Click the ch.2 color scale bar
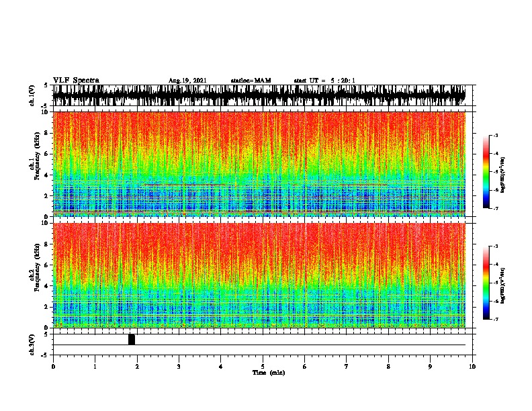Screen dimensions: 532x411 (x=486, y=283)
